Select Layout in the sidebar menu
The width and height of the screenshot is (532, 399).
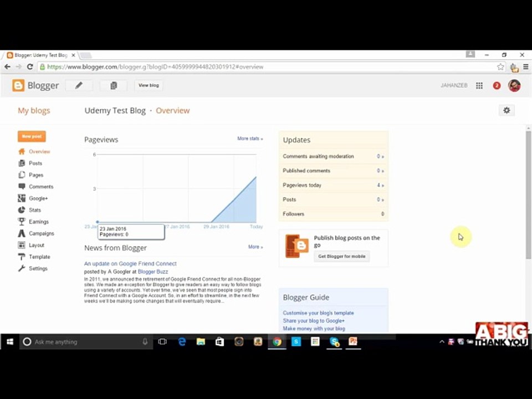point(37,245)
